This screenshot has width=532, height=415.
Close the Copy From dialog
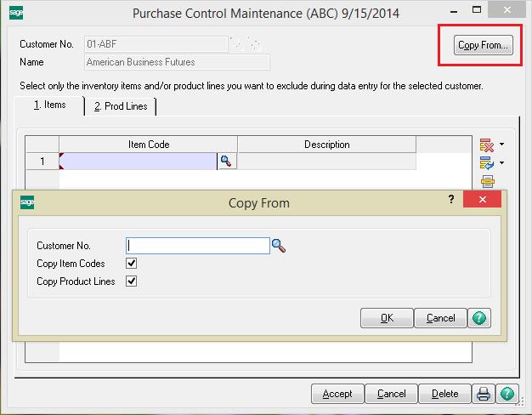pos(482,200)
